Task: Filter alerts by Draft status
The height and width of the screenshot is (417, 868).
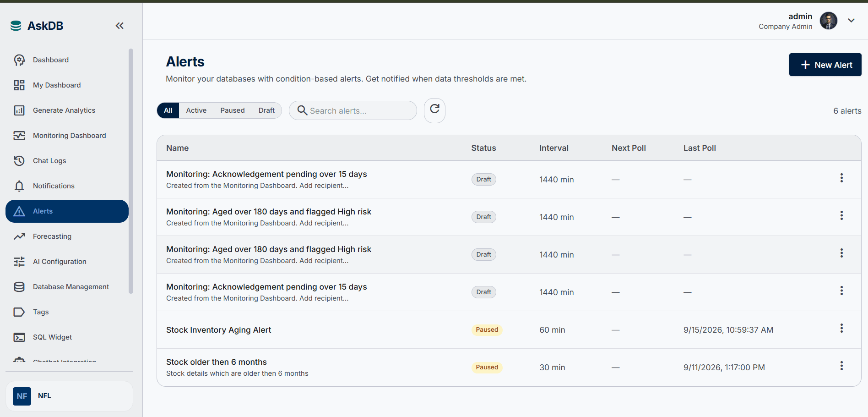Action: tap(266, 110)
